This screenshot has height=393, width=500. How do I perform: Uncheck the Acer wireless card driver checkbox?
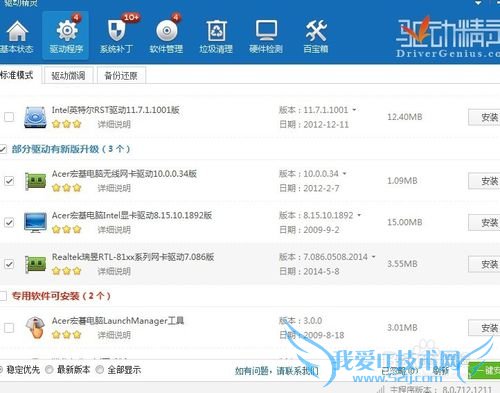pos(9,181)
